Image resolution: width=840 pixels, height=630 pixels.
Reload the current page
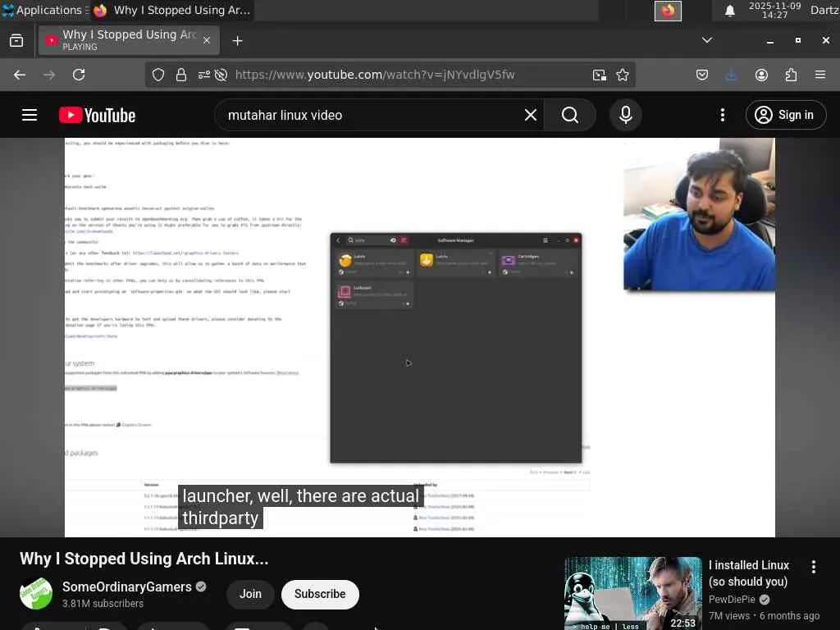click(79, 75)
